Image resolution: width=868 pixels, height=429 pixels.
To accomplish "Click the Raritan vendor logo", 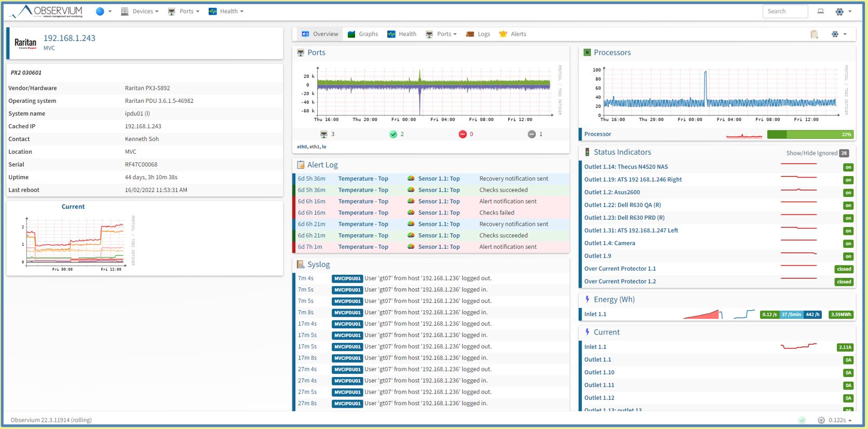I will pos(25,43).
